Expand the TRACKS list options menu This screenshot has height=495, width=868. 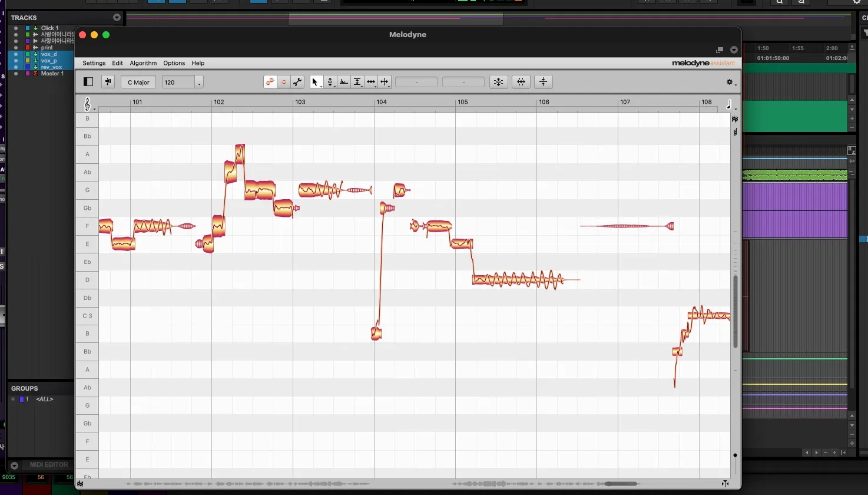pos(117,18)
